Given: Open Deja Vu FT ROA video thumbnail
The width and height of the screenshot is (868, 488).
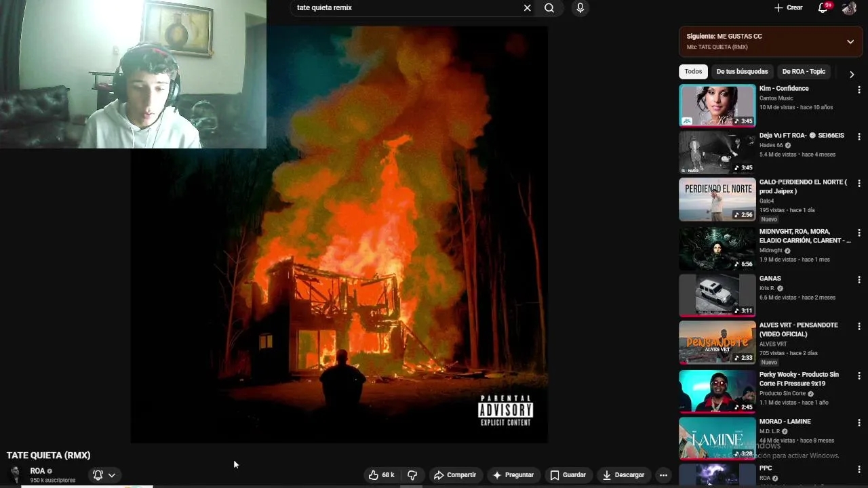Looking at the screenshot, I should pos(717,152).
